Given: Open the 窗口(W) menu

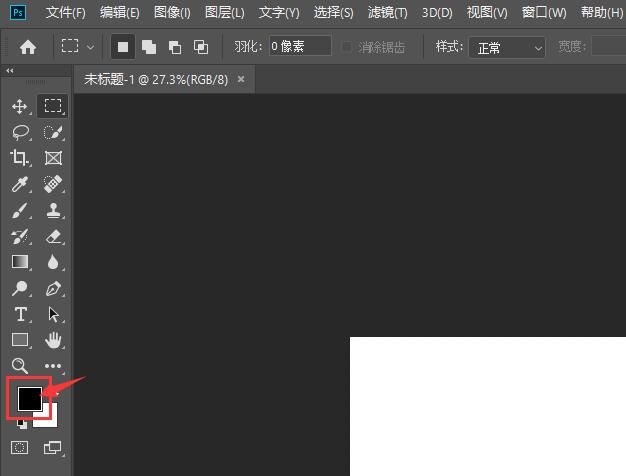Looking at the screenshot, I should coord(544,13).
